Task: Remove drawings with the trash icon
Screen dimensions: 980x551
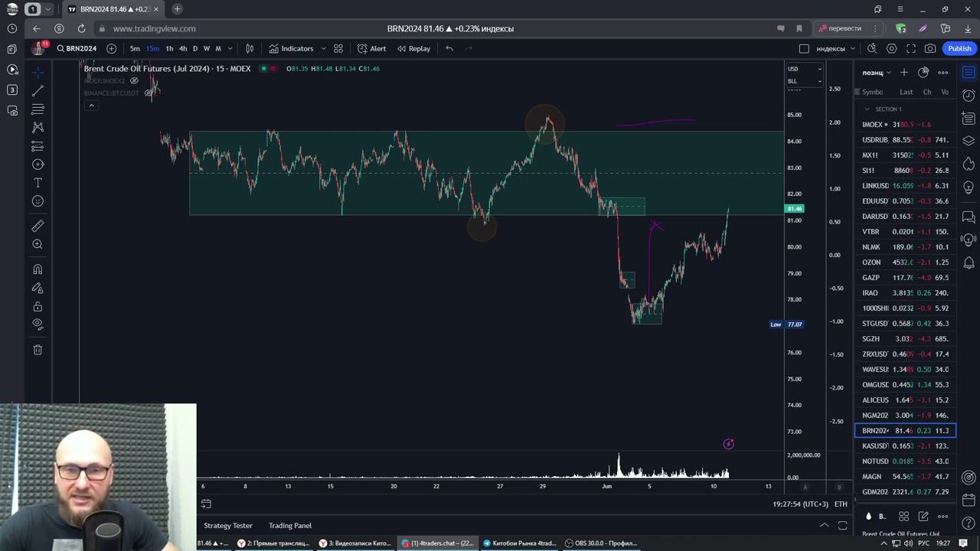Action: click(x=38, y=350)
